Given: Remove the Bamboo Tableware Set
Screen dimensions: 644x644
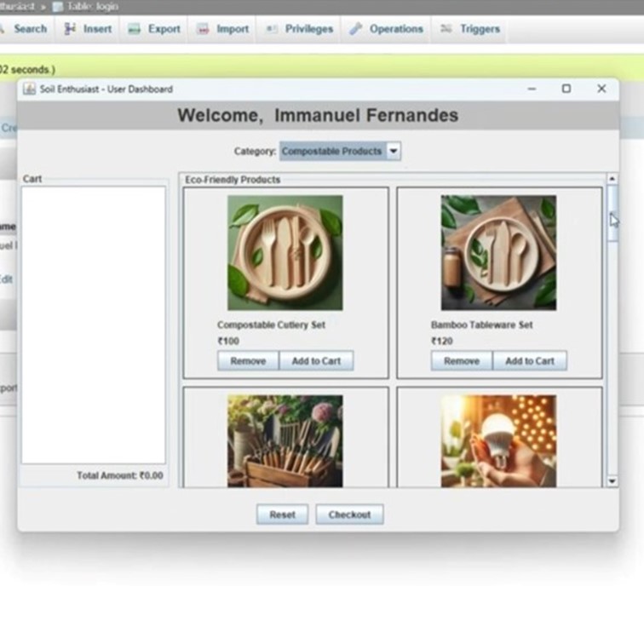Looking at the screenshot, I should (462, 361).
